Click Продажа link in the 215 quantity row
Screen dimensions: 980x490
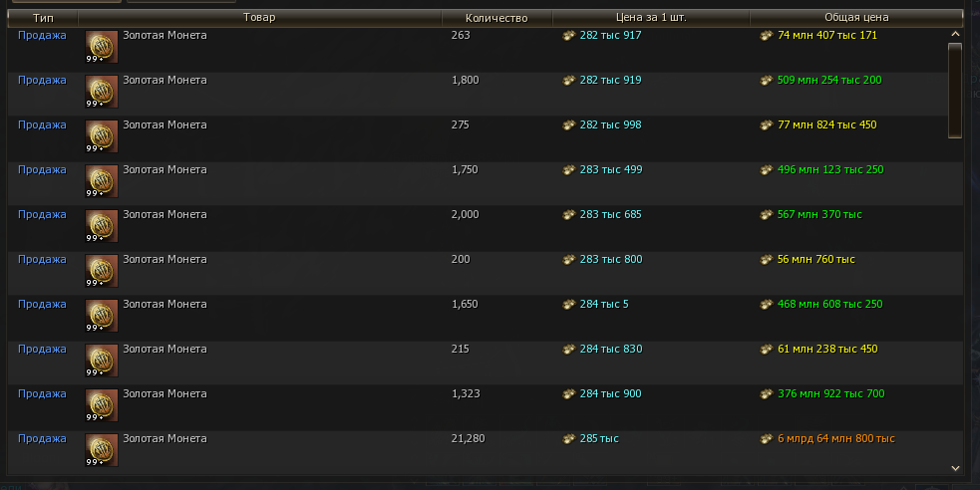[42, 350]
